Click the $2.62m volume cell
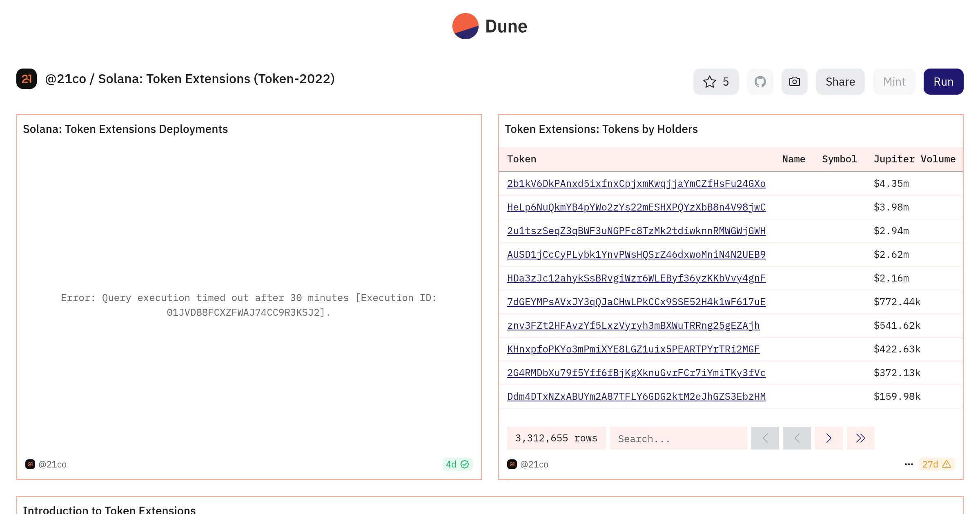The width and height of the screenshot is (980, 514). pyautogui.click(x=891, y=255)
